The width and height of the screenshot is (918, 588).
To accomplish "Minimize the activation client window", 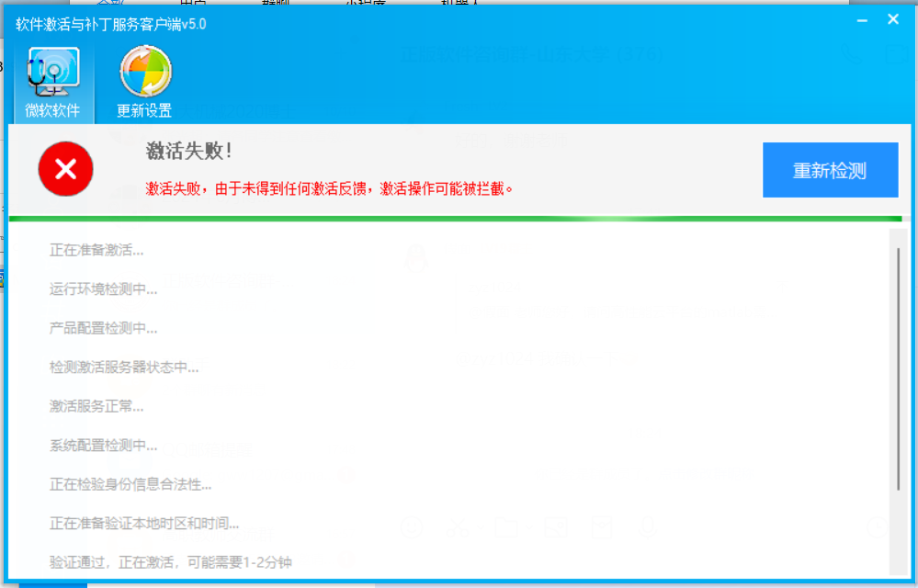I will point(862,20).
